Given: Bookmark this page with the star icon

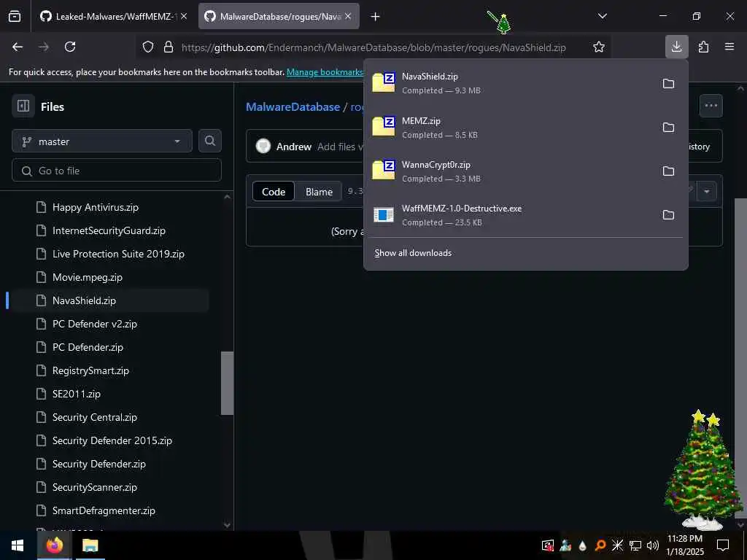Looking at the screenshot, I should pyautogui.click(x=599, y=47).
